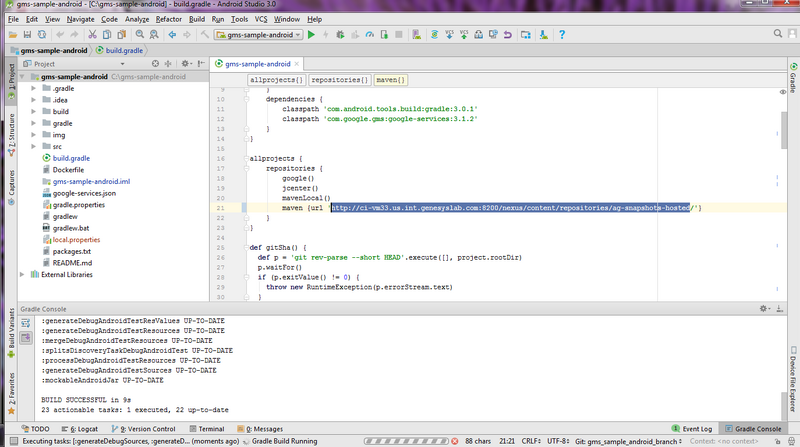
Task: Click the Synchronize toolbar icon
Action: [x=42, y=35]
